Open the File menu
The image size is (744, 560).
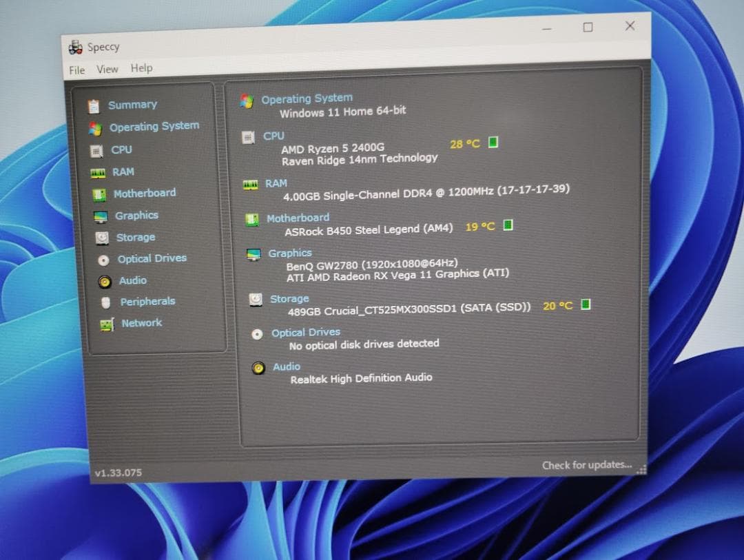76,69
